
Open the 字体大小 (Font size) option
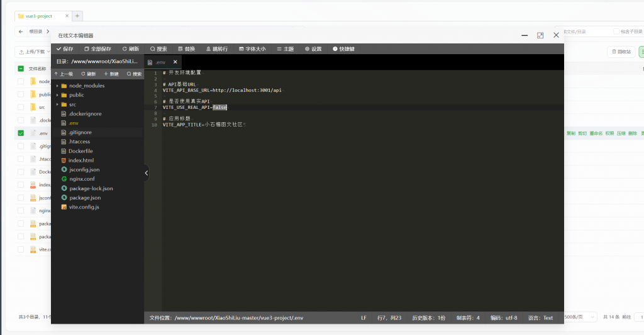coord(252,48)
